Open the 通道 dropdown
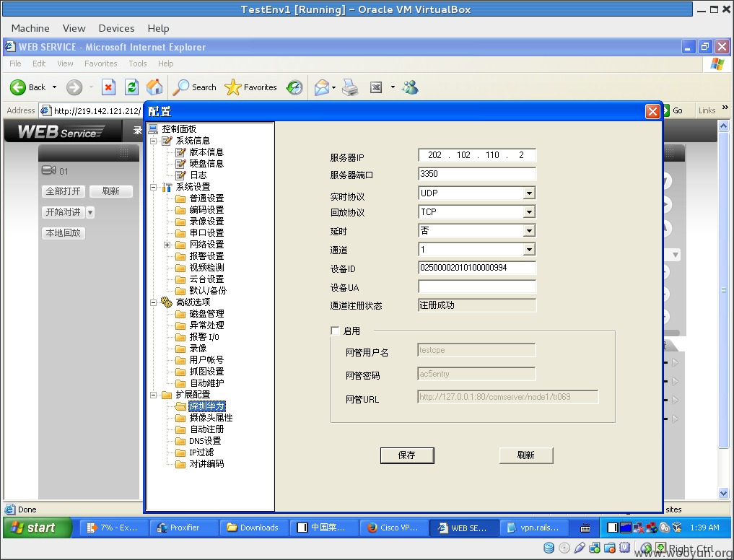The height and width of the screenshot is (560, 734). pyautogui.click(x=529, y=250)
